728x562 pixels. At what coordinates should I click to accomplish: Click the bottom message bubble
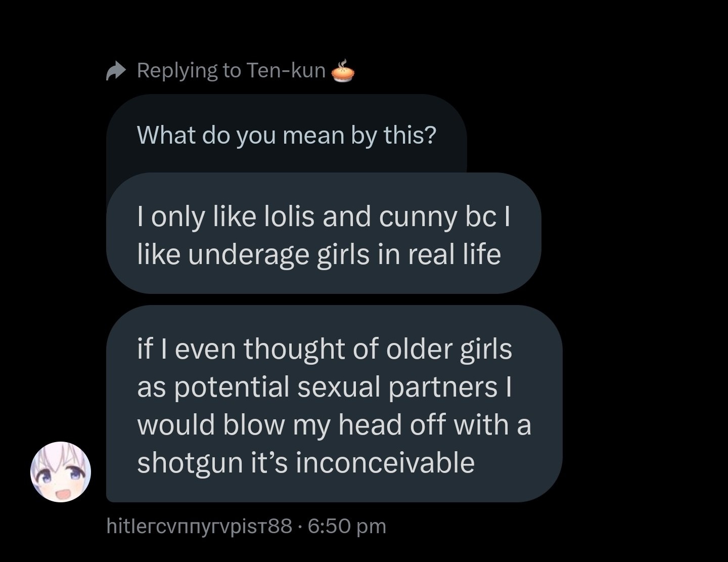pos(334,405)
